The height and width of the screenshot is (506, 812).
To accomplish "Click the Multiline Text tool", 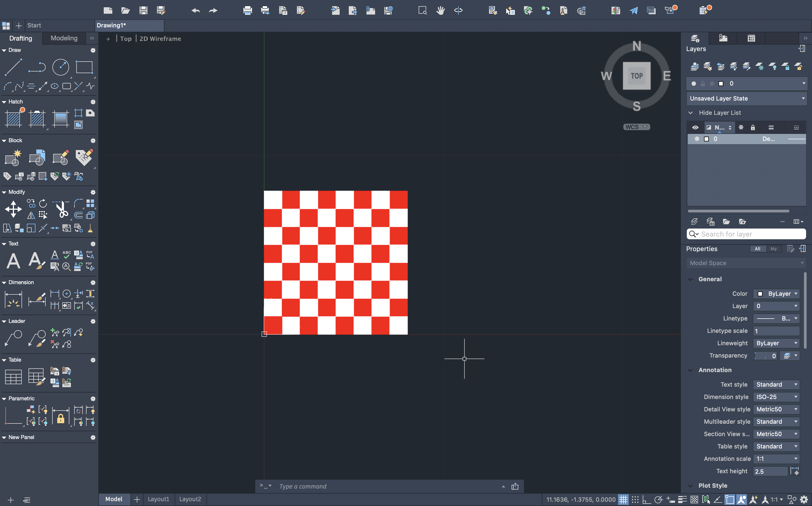I will coord(13,261).
